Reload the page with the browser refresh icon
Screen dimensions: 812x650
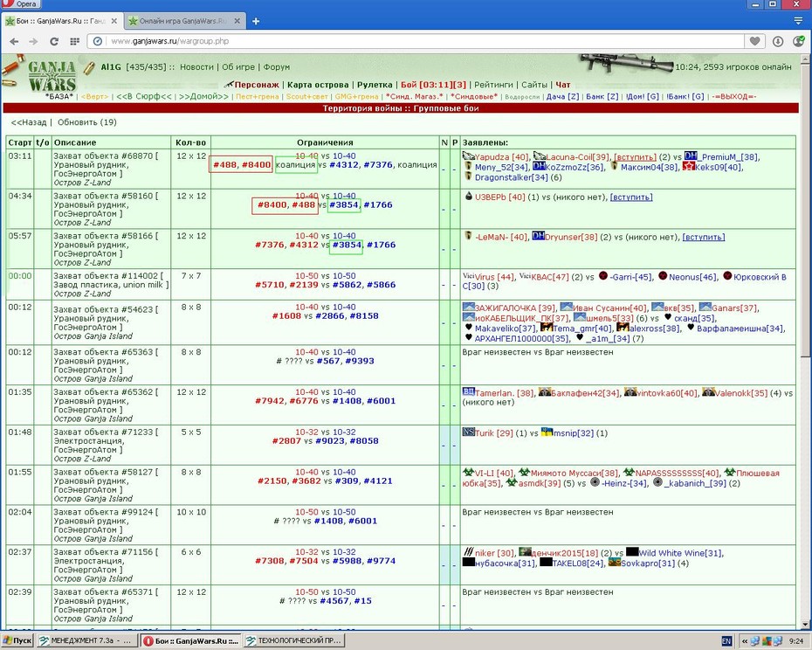(x=54, y=41)
